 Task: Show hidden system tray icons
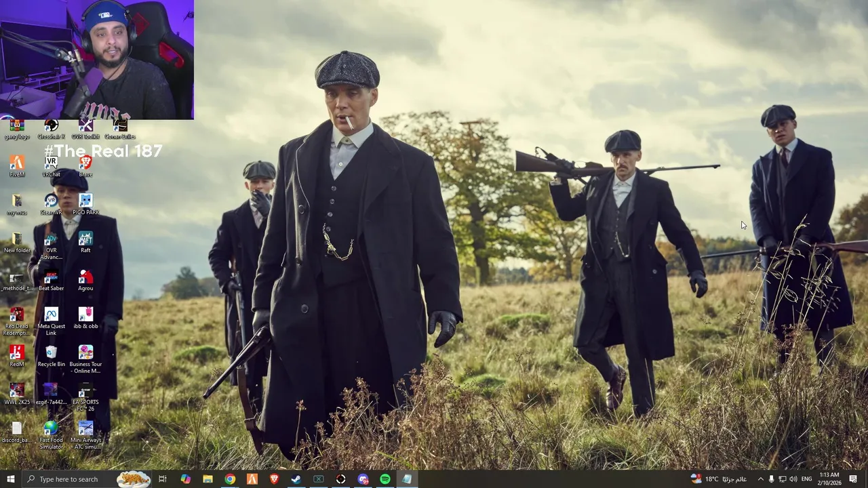click(x=760, y=479)
